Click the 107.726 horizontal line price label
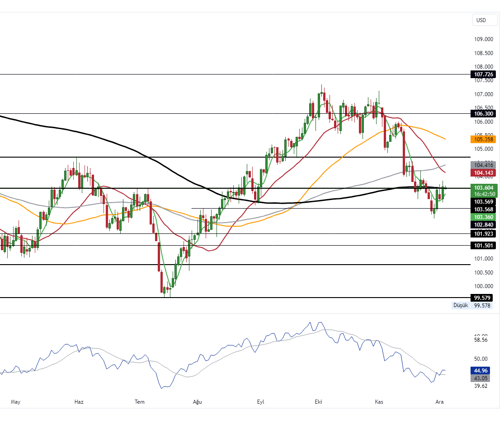The image size is (504, 424). (483, 74)
